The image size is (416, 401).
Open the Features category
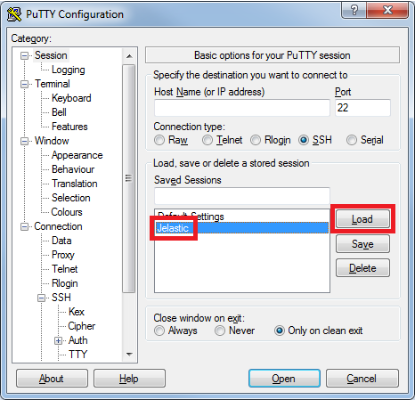point(69,127)
